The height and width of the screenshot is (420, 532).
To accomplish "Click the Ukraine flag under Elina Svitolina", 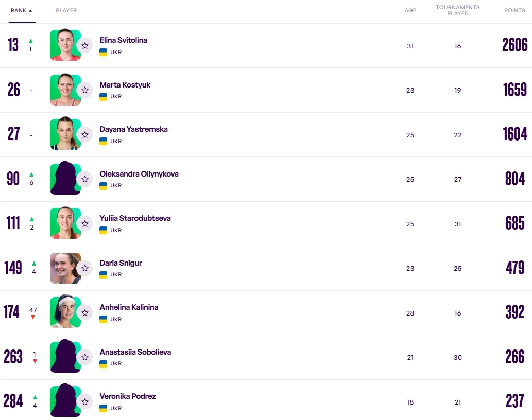I will click(103, 52).
